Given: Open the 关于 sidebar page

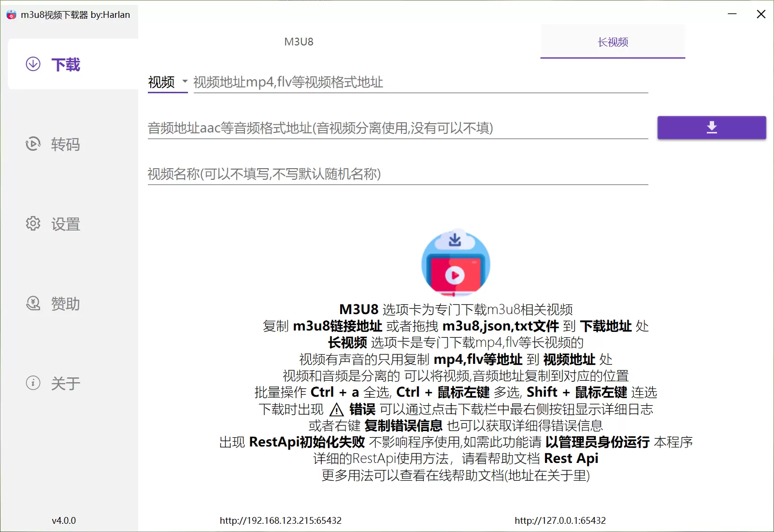Looking at the screenshot, I should [x=73, y=383].
